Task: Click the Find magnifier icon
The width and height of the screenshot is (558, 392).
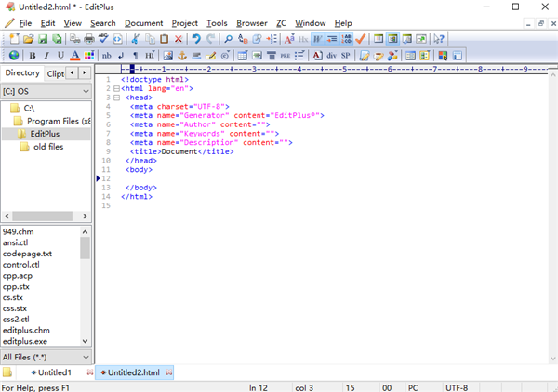Action: click(229, 39)
